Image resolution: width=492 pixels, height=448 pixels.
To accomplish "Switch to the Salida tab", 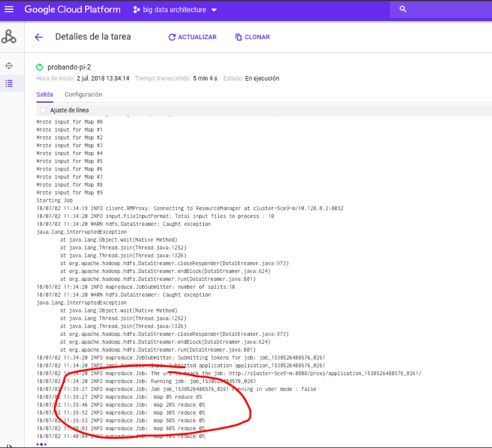I will click(45, 94).
